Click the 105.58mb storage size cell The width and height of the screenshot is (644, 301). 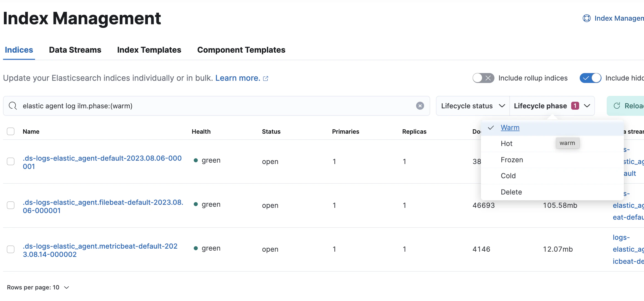point(560,205)
